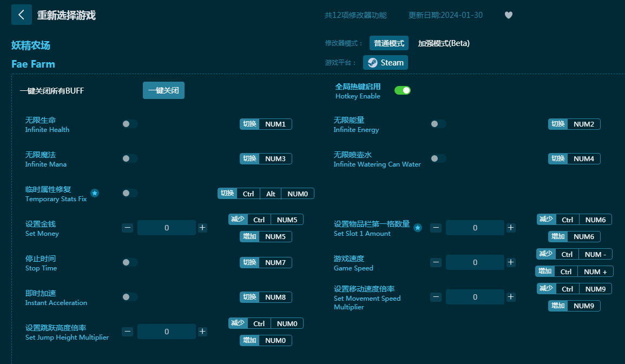Decrease Set Slot 1 Amount with minus

436,228
